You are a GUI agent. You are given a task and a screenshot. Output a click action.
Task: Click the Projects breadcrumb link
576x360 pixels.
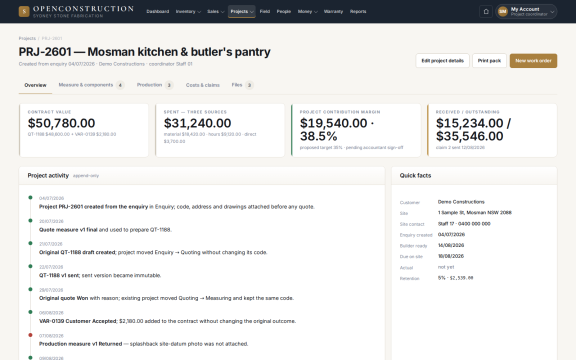click(x=27, y=38)
